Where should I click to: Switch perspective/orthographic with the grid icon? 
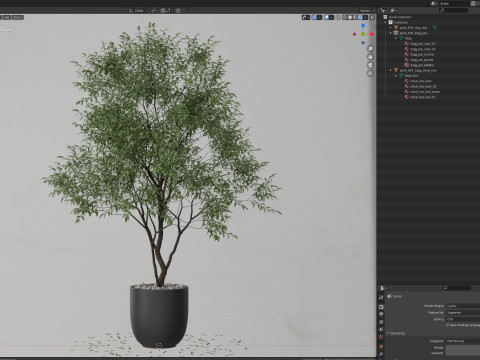[x=370, y=73]
